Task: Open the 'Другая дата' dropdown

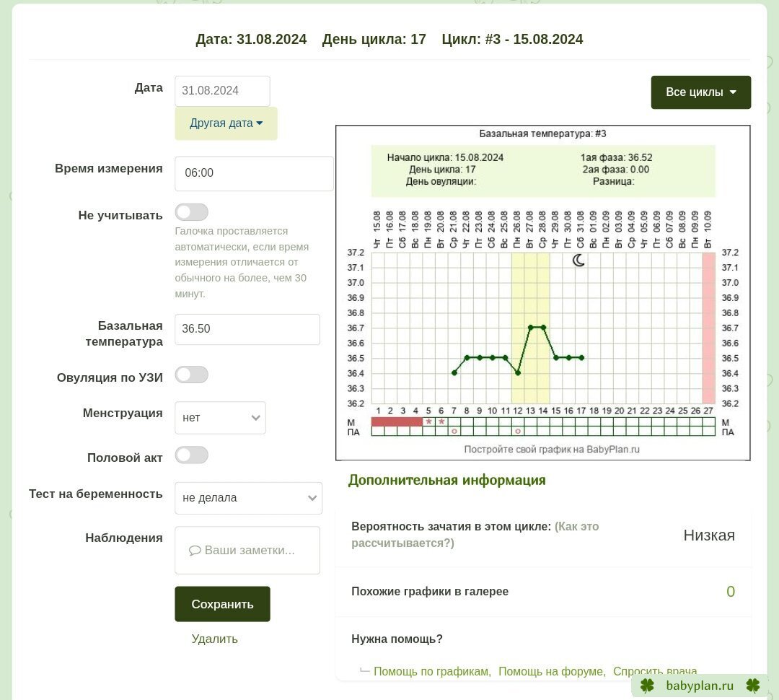Action: tap(226, 123)
